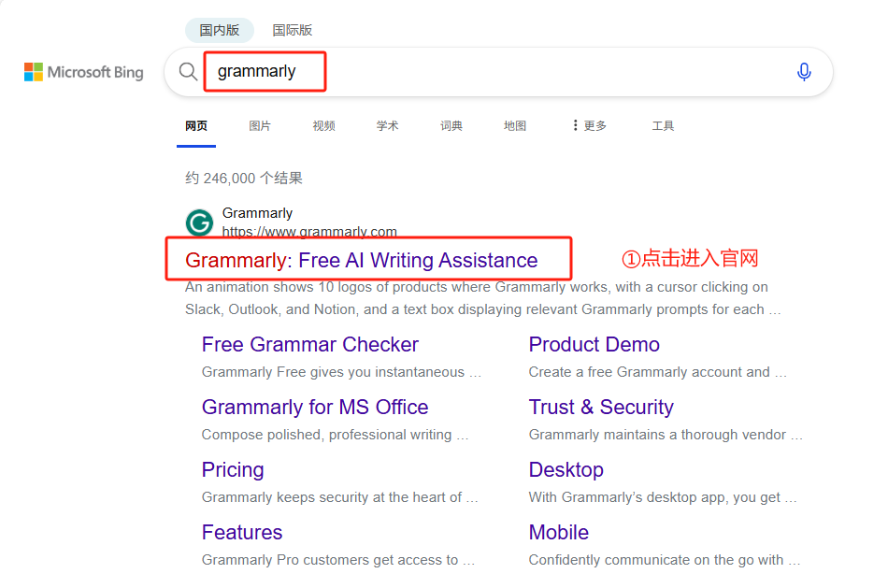Select the 视频 results tab
The height and width of the screenshot is (588, 888).
tap(324, 126)
